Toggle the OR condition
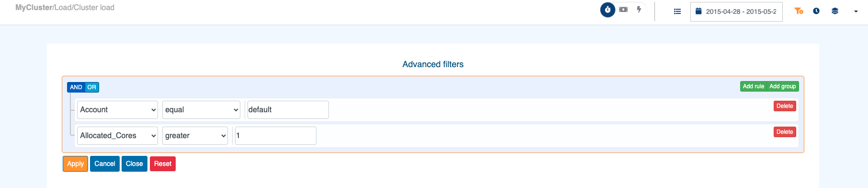Screen dimensions: 868x188 click(92, 87)
